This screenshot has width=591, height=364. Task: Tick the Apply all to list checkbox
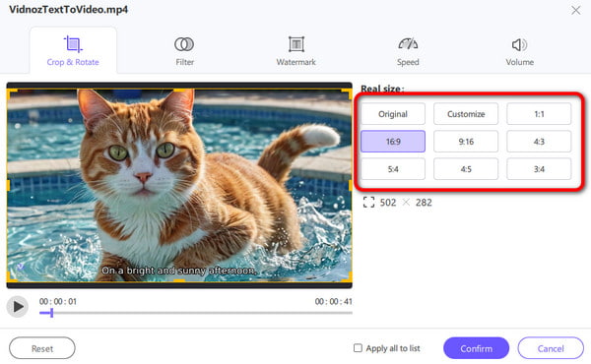tap(358, 348)
